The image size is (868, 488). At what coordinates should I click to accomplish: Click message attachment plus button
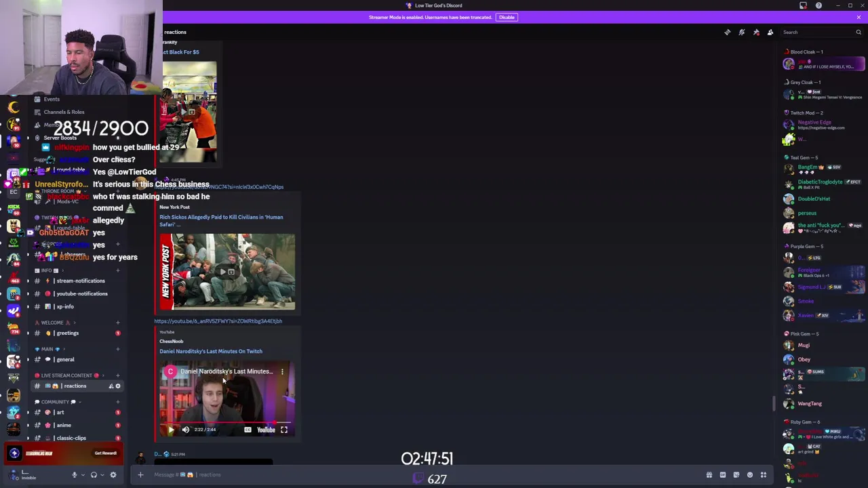140,474
